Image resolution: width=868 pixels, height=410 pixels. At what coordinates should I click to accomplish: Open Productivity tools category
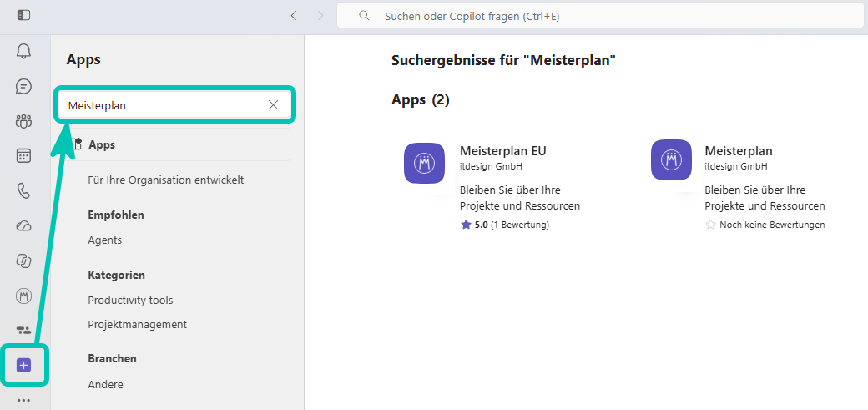(131, 301)
